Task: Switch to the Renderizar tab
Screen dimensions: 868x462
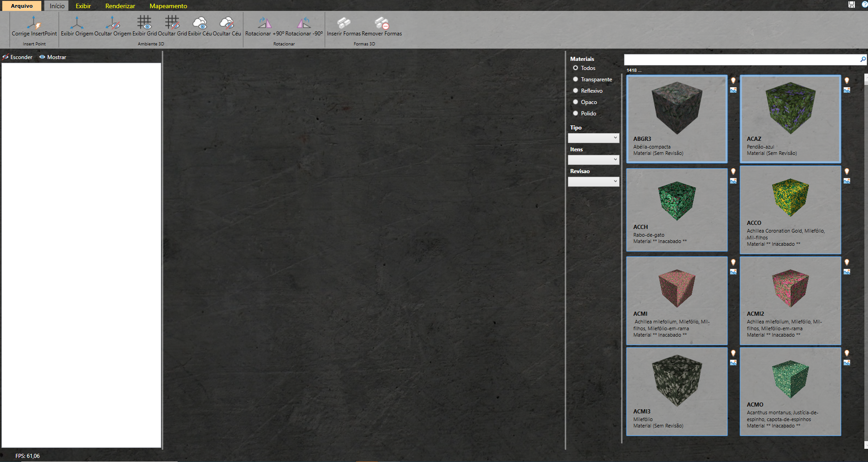Action: (x=120, y=6)
